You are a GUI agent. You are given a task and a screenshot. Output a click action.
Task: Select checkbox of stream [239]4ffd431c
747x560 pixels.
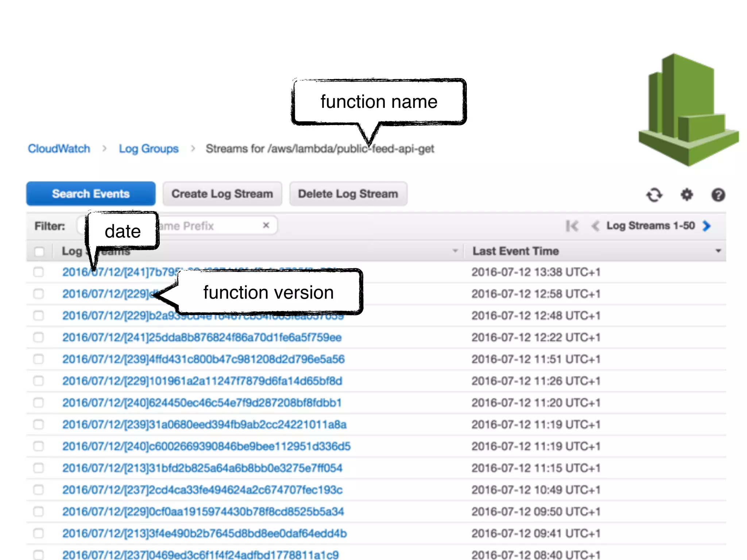[39, 359]
